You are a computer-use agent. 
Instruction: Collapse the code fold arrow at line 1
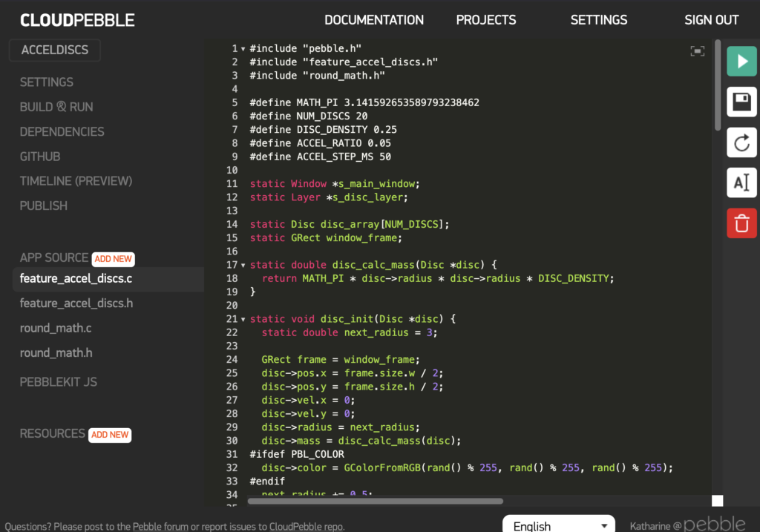(x=243, y=49)
